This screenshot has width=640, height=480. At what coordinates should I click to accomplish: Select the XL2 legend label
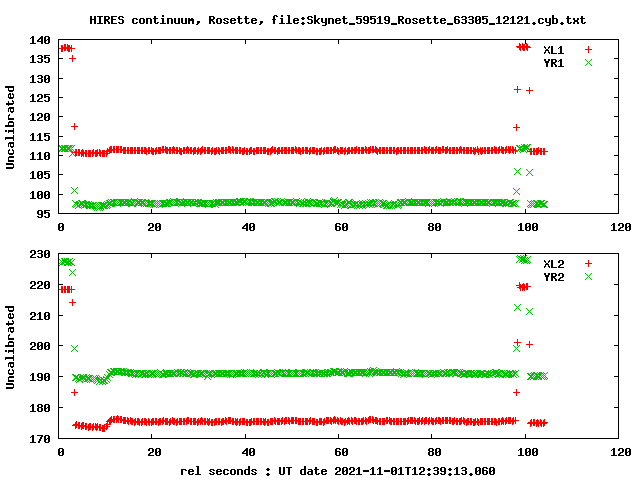pyautogui.click(x=553, y=264)
